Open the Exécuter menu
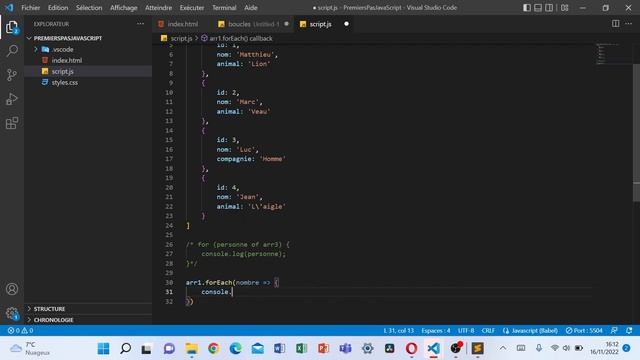The width and height of the screenshot is (640, 360). tap(192, 8)
